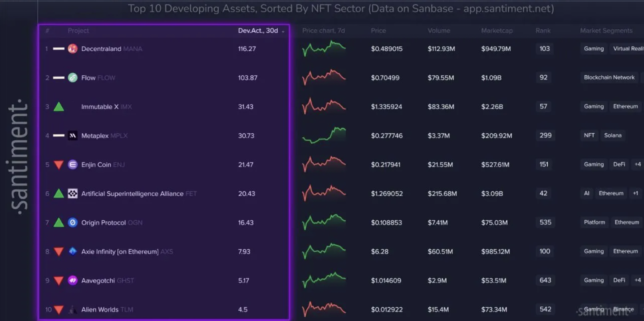
Task: Click the Marketcap column header
Action: 497,31
